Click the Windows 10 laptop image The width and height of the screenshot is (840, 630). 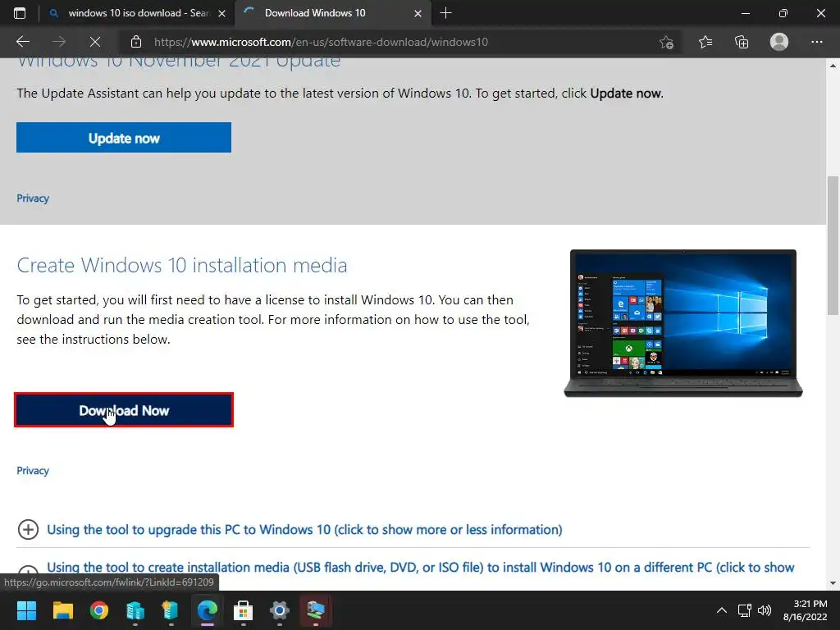(683, 323)
